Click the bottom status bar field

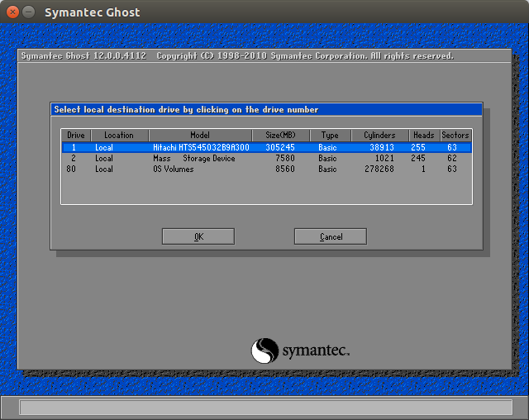click(266, 407)
